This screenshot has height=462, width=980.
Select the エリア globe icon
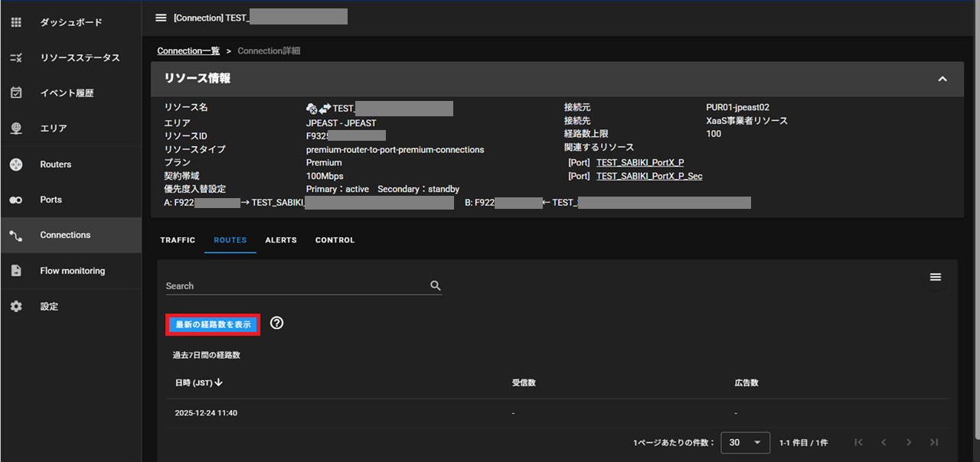tap(16, 129)
